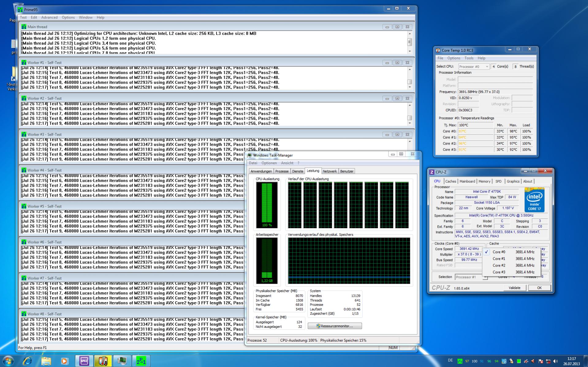Open the Test menu in Prime95
This screenshot has height=367, width=588.
point(23,17)
